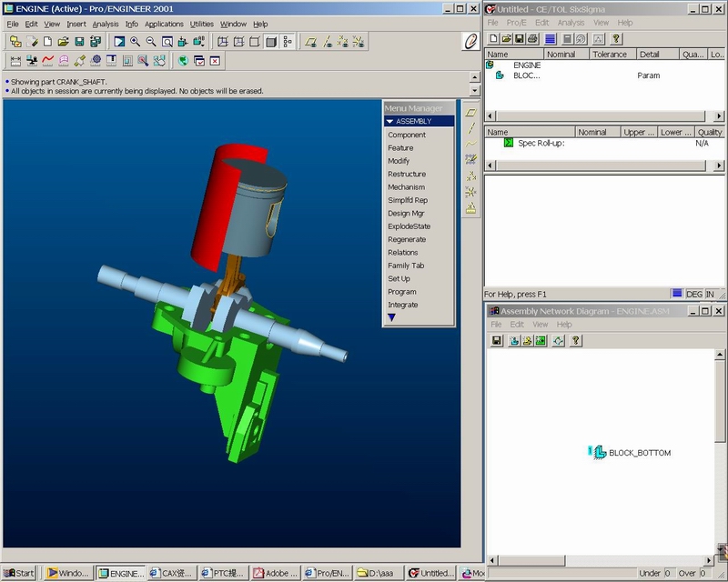Switch to Wireframe display mode
This screenshot has height=582, width=728.
tap(223, 42)
